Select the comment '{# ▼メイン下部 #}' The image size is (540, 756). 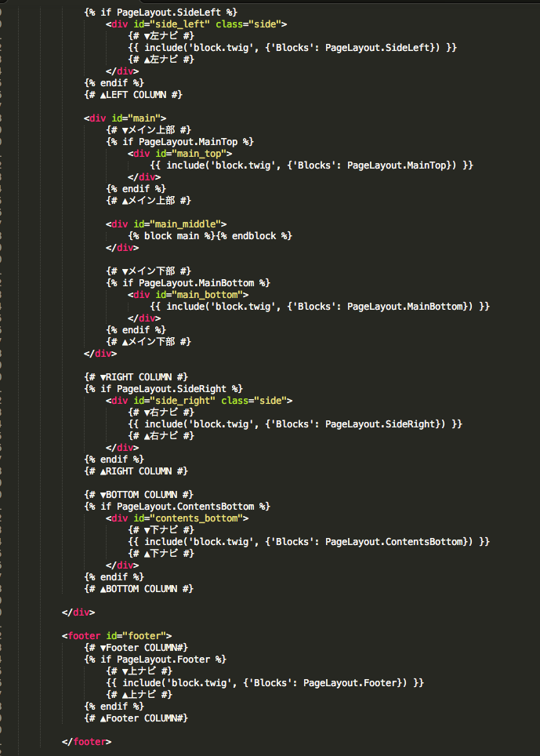click(x=148, y=271)
